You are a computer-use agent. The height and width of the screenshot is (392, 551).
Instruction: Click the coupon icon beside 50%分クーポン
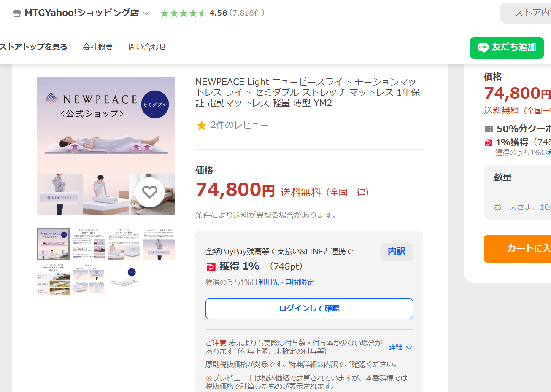(489, 129)
